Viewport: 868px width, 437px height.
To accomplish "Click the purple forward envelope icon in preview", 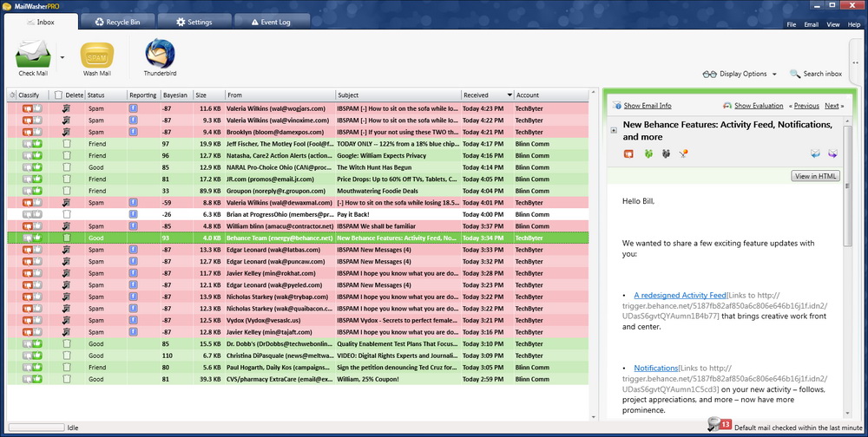I will pyautogui.click(x=832, y=153).
